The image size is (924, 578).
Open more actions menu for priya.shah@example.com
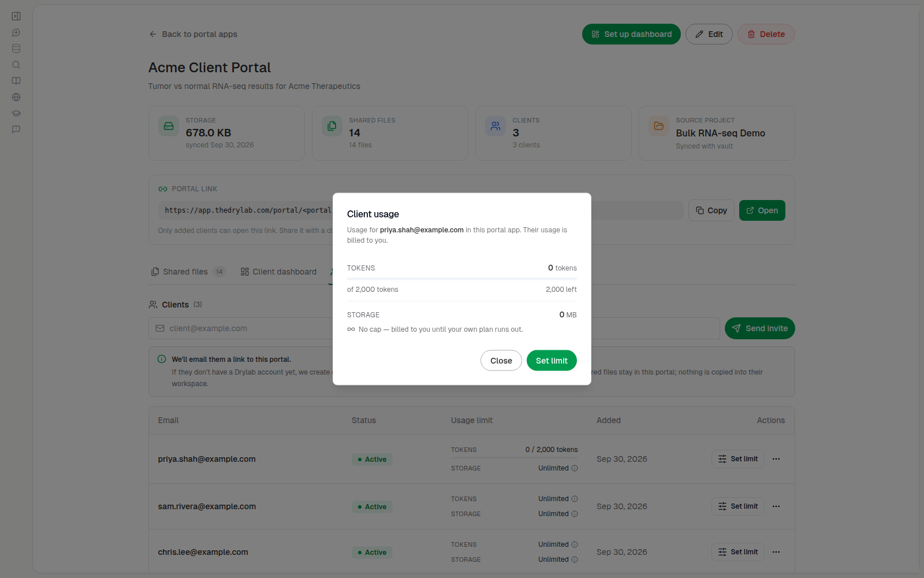[776, 459]
